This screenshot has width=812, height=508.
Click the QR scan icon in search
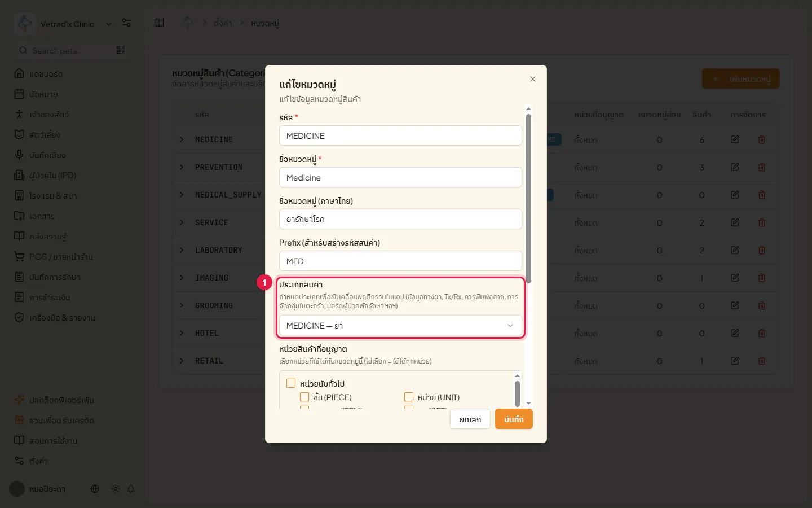[x=121, y=50]
